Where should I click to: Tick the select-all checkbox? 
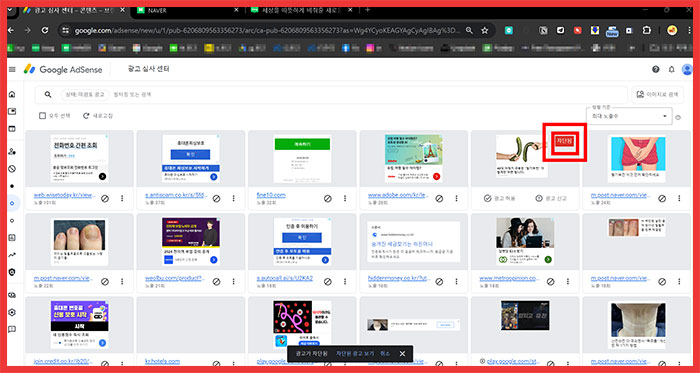(x=42, y=116)
